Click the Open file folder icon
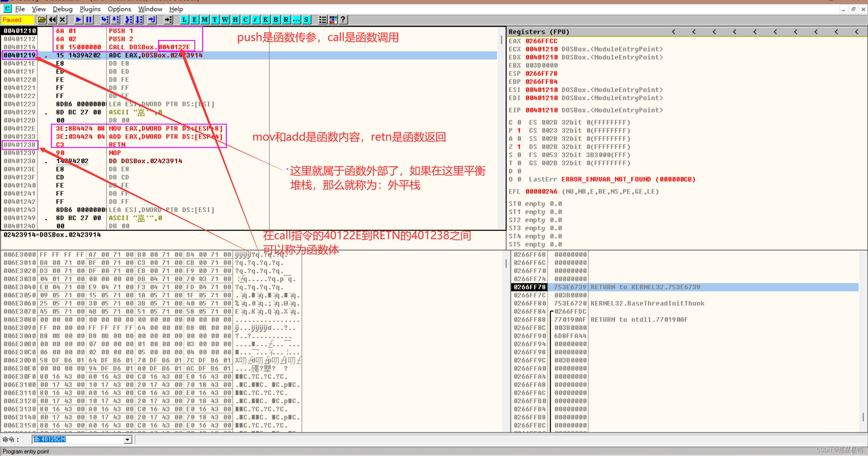 [x=42, y=20]
